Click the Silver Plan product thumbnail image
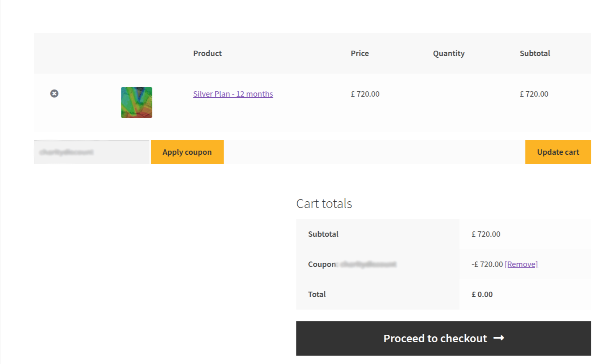Viewport: 601px width, 364px height. click(137, 103)
